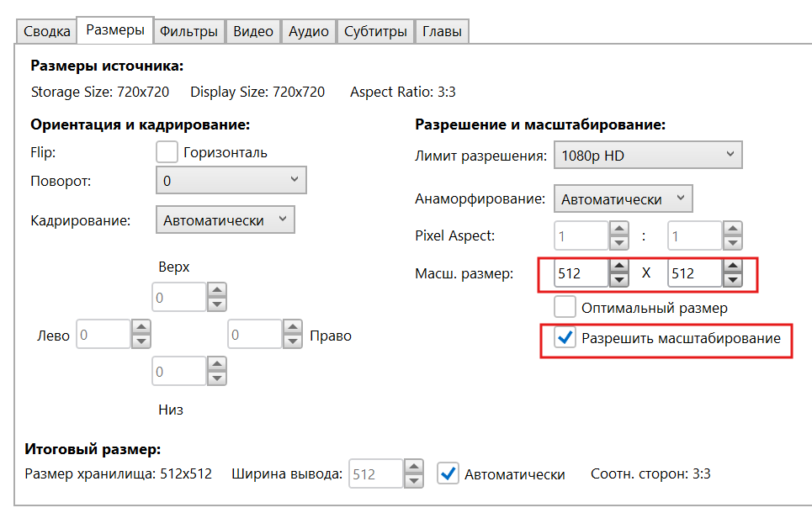Click the scaled width input field
Screen dimensions: 812x513
pos(580,273)
